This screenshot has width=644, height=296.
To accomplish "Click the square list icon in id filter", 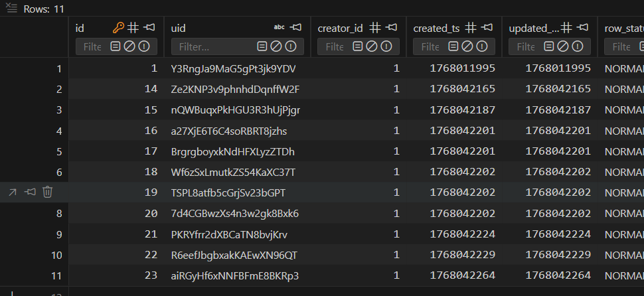I will pos(114,46).
